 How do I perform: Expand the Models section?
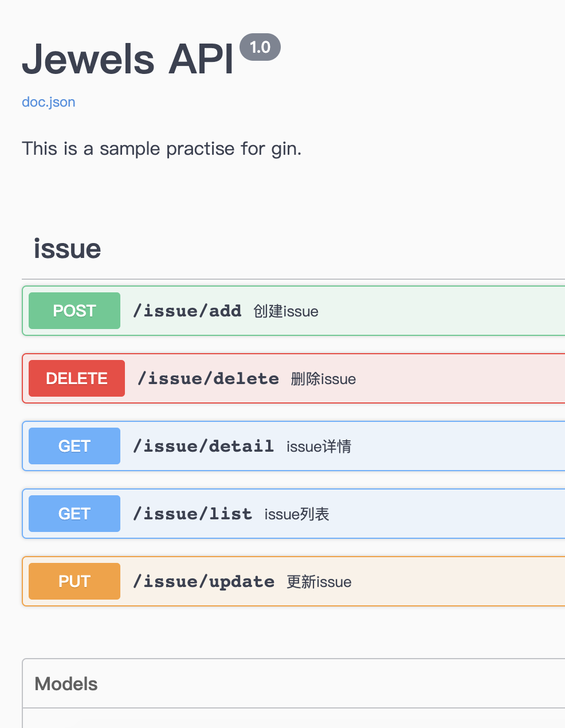pyautogui.click(x=287, y=683)
